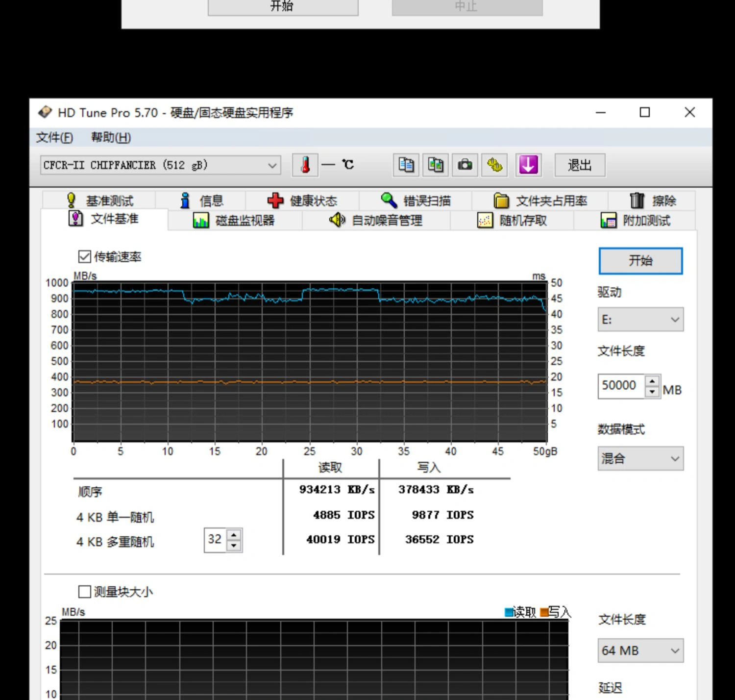Click the 4885 IOPS read value

tap(343, 515)
